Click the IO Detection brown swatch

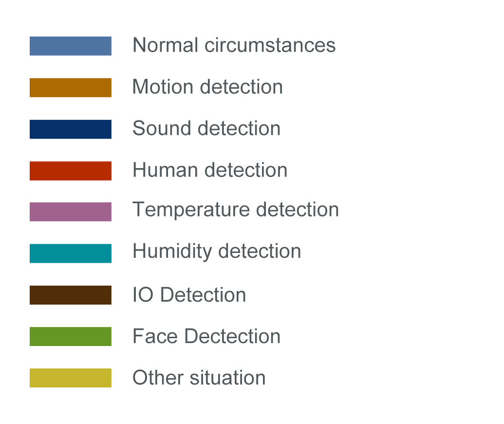[71, 295]
